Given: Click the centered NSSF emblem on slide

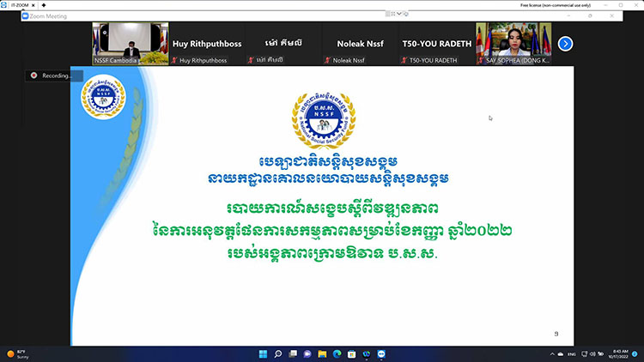Looking at the screenshot, I should tap(324, 119).
